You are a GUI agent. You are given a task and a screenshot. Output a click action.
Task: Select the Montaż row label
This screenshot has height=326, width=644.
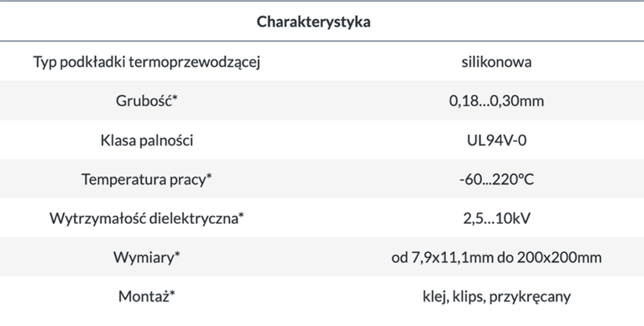(143, 296)
